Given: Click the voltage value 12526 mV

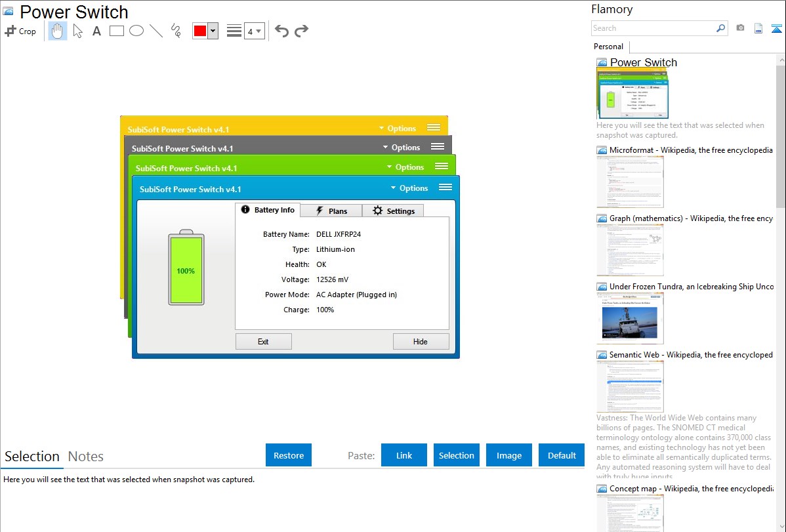Looking at the screenshot, I should (333, 279).
